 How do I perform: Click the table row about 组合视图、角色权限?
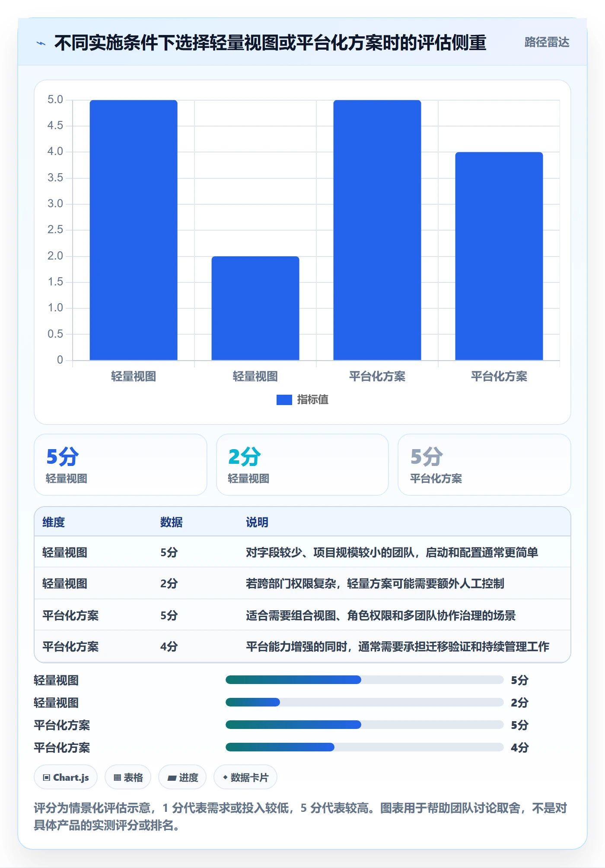pyautogui.click(x=302, y=615)
